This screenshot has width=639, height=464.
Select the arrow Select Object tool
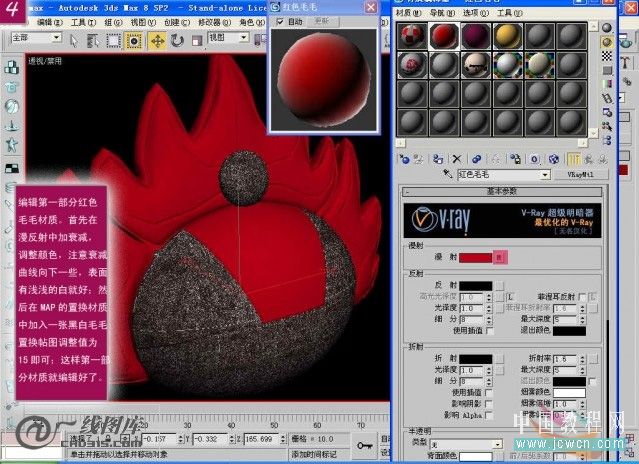(74, 40)
